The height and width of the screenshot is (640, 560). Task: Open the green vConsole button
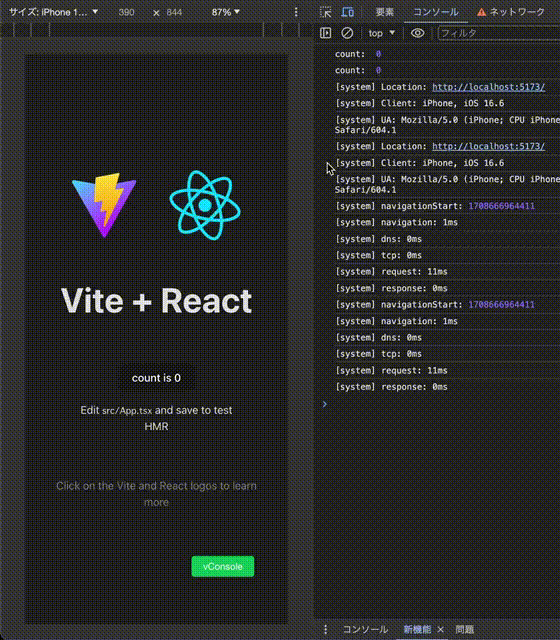tap(223, 567)
